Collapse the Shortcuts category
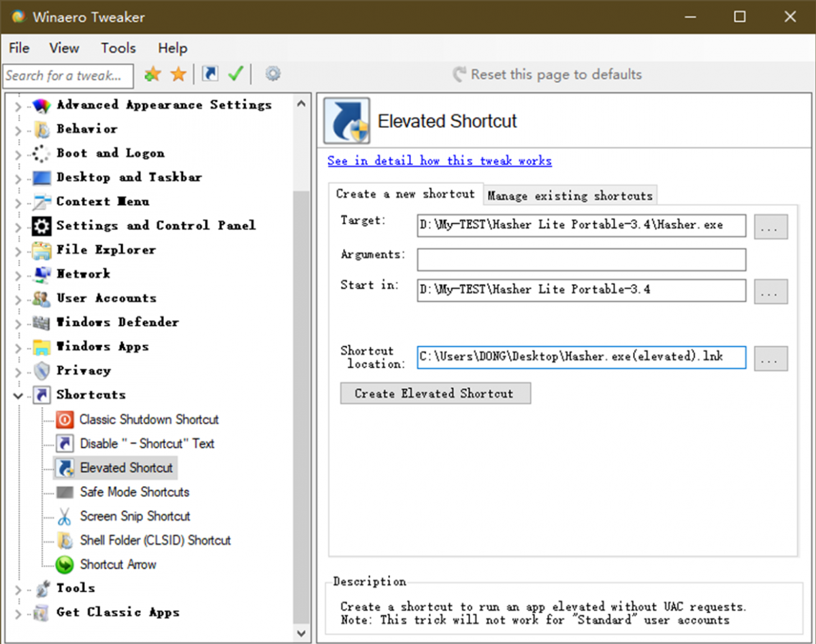The width and height of the screenshot is (816, 644). [18, 395]
